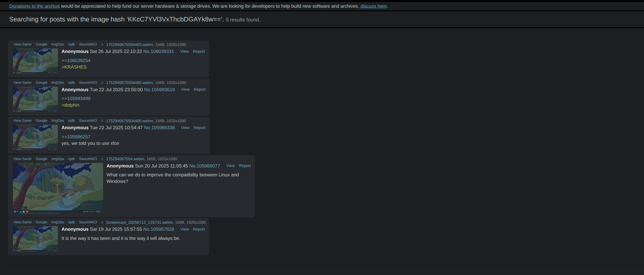Click View on post No.105993619
This screenshot has height=275, width=644.
pyautogui.click(x=185, y=90)
